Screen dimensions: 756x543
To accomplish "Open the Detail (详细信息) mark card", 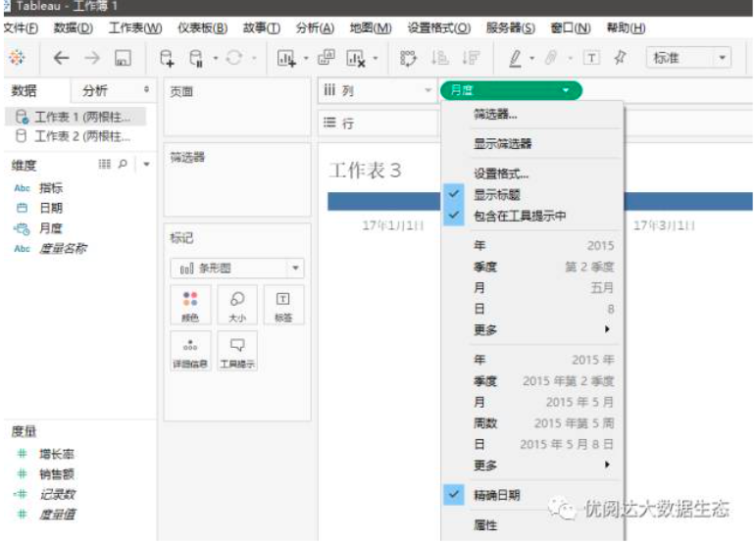I will (x=190, y=352).
